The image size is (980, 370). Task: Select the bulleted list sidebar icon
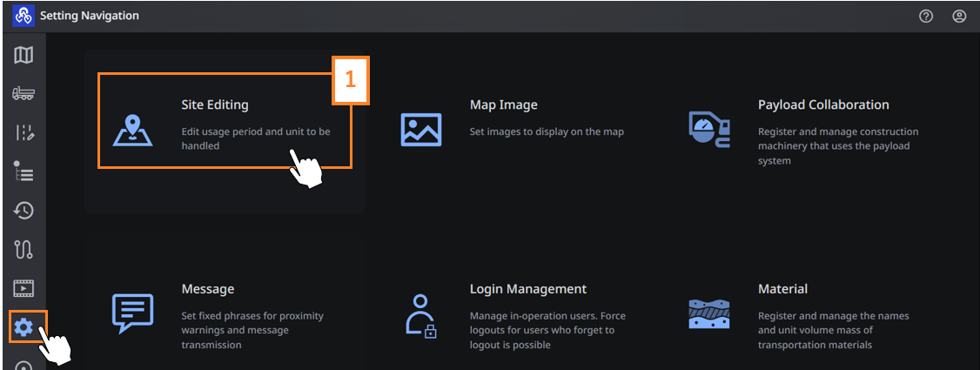coord(23,171)
